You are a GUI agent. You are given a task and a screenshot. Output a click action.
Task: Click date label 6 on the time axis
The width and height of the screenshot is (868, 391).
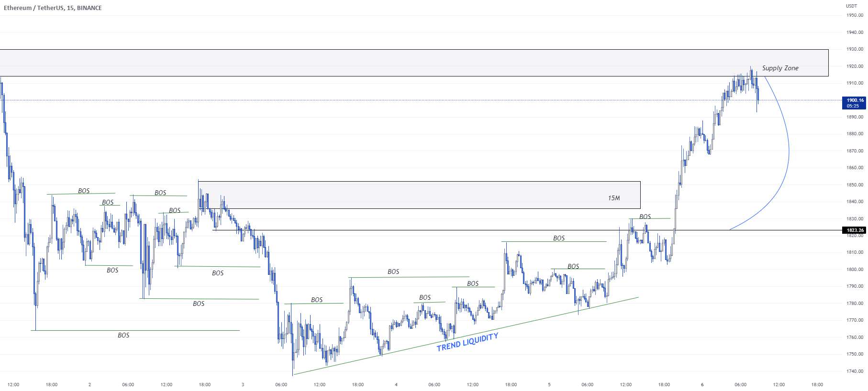[x=702, y=385]
